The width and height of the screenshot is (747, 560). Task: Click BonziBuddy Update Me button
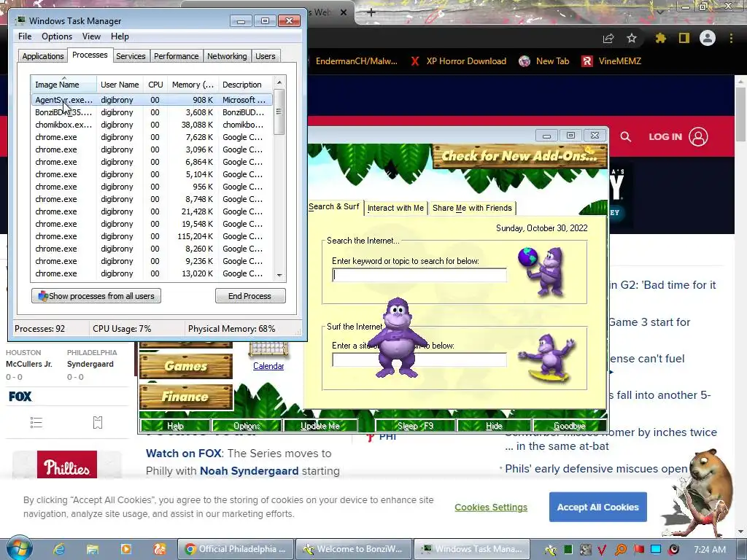(320, 425)
